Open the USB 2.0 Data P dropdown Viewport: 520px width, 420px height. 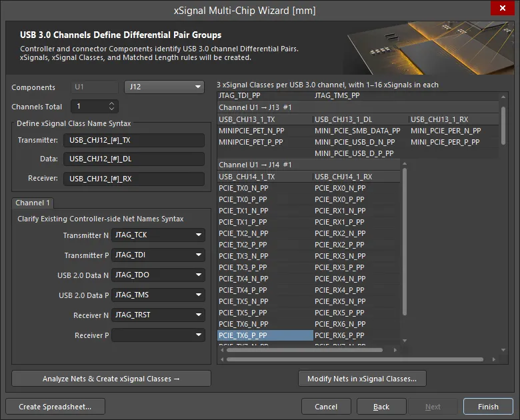[x=158, y=295]
